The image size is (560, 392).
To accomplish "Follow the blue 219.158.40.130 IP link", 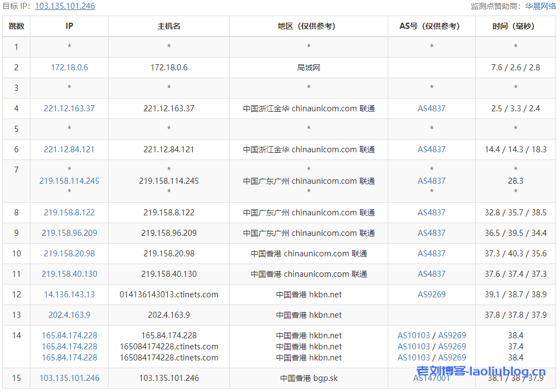I will point(69,274).
